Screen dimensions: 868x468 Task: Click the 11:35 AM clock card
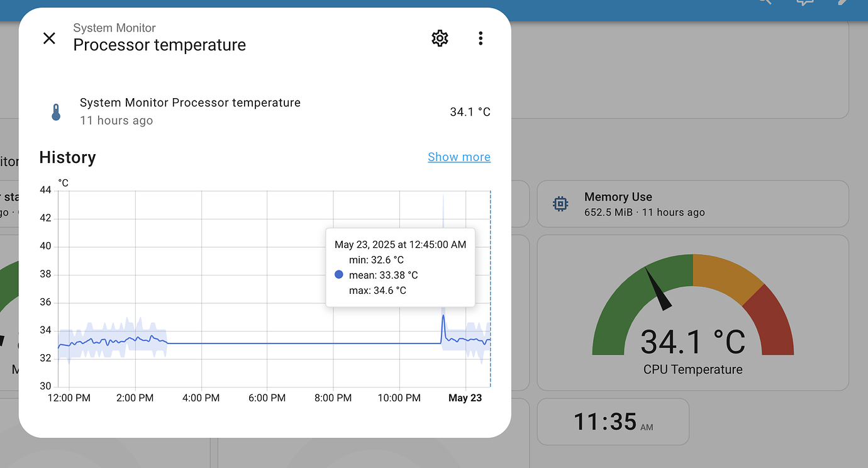613,421
